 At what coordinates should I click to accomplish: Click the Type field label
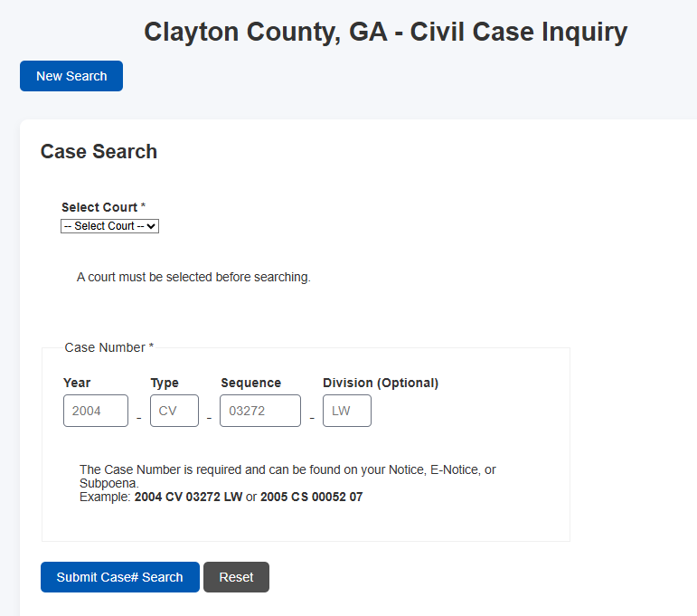(165, 383)
